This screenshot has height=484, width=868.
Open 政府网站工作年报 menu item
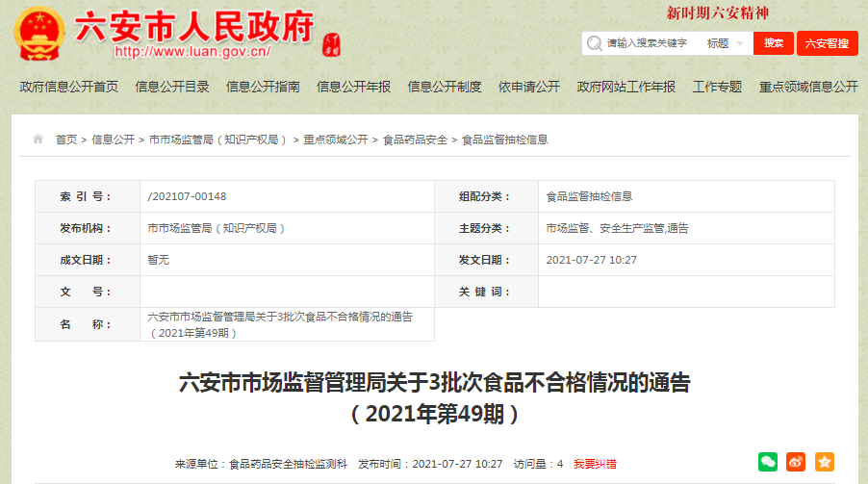(x=626, y=87)
